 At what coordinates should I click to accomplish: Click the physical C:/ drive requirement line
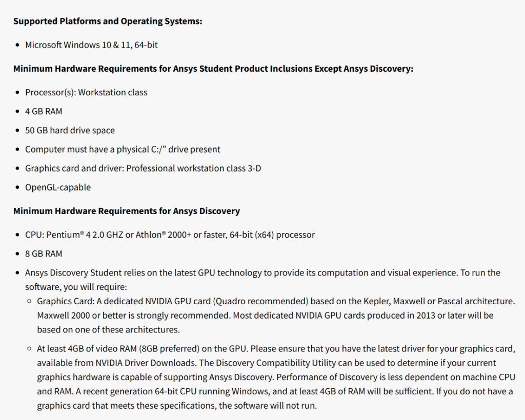point(123,150)
